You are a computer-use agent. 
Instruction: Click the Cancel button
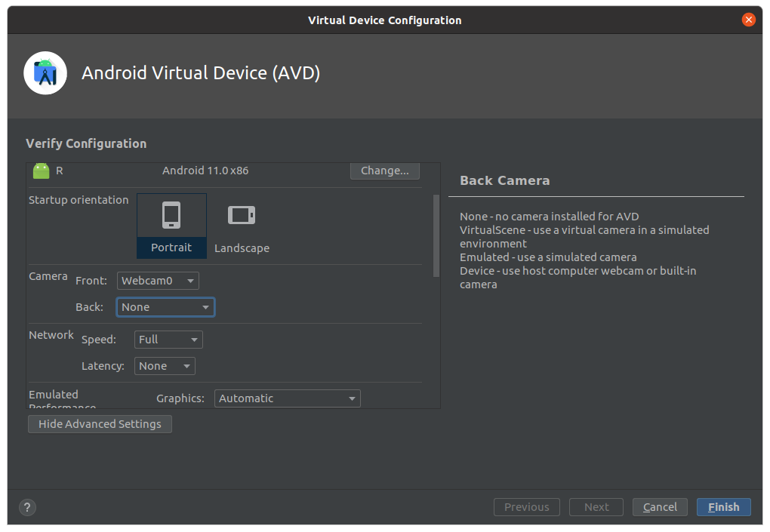click(x=660, y=507)
